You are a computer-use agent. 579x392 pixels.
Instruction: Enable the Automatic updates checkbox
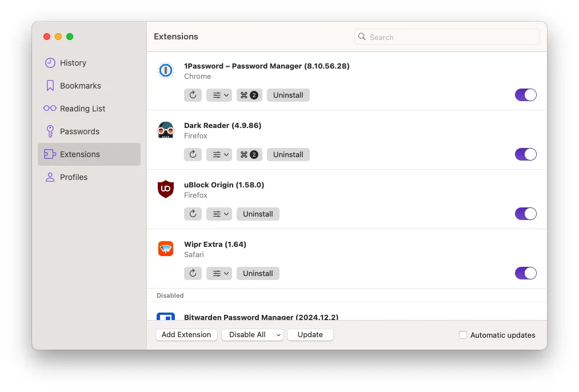click(x=463, y=335)
